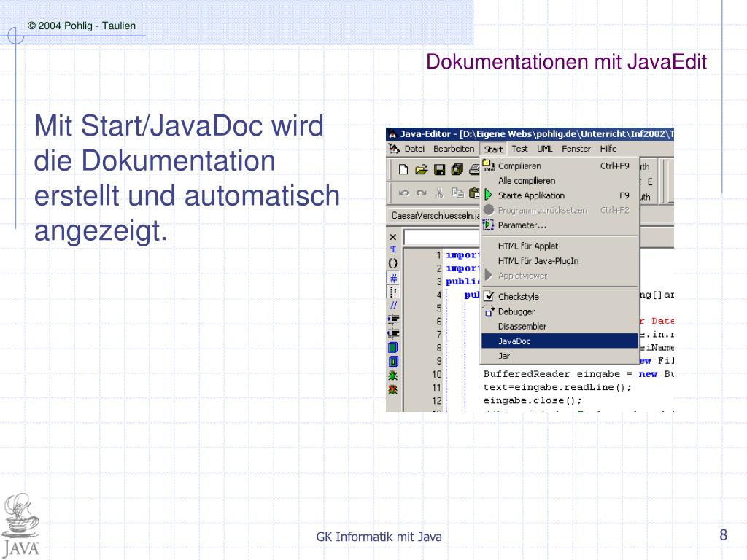This screenshot has width=747, height=560.
Task: Toggle the # line numbers sidebar button
Action: (x=393, y=278)
